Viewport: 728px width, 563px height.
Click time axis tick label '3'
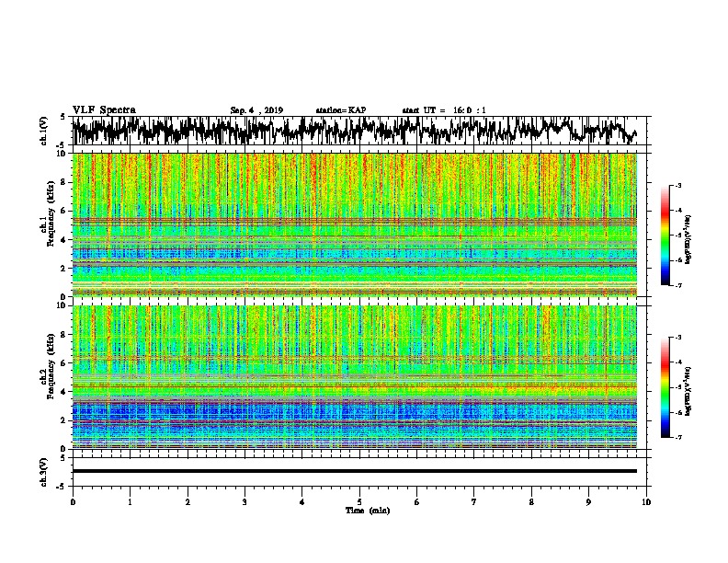pos(245,502)
